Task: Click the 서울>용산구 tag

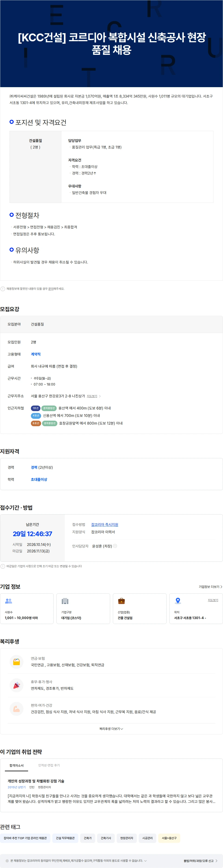Action: (x=169, y=838)
